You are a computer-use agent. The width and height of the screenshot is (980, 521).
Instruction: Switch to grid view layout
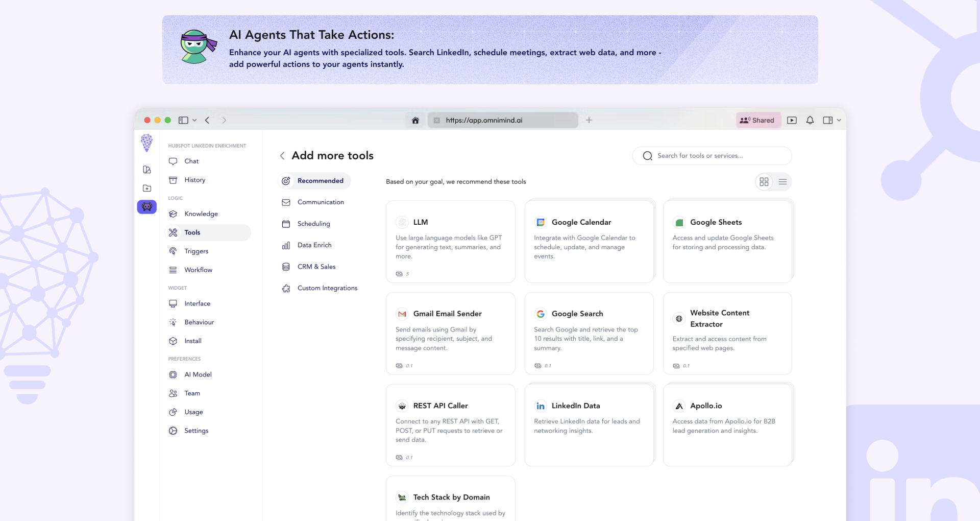click(x=764, y=182)
